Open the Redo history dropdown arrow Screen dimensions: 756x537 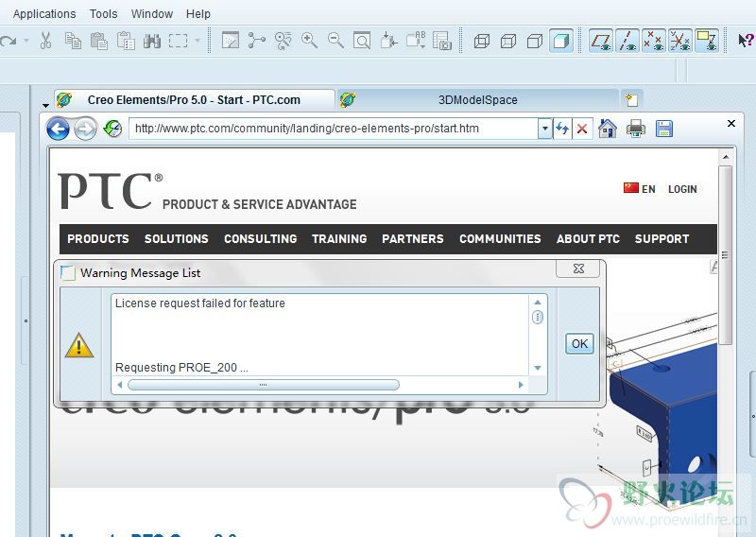[x=26, y=41]
